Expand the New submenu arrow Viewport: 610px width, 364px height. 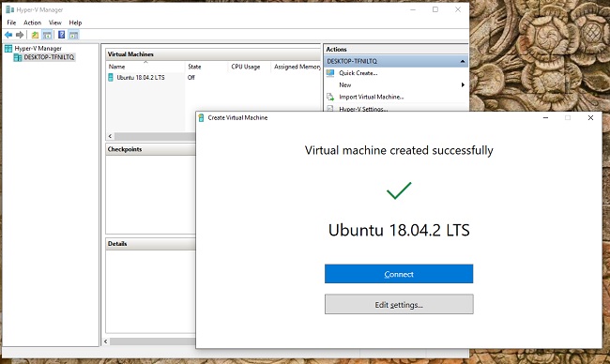pyautogui.click(x=463, y=84)
